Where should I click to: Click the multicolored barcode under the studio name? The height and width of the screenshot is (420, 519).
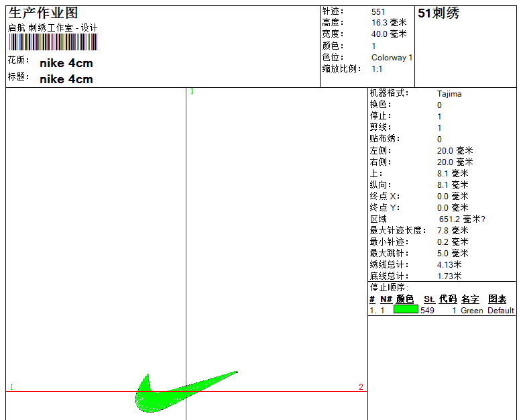53,42
